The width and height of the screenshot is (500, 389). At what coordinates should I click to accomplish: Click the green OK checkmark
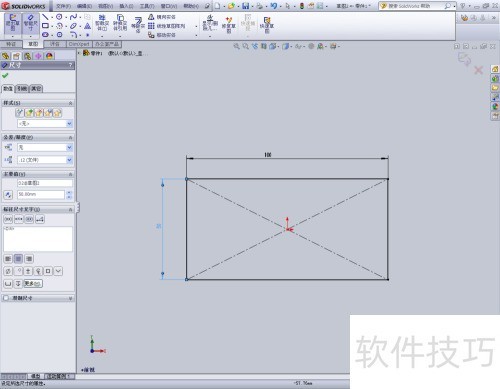coord(5,76)
